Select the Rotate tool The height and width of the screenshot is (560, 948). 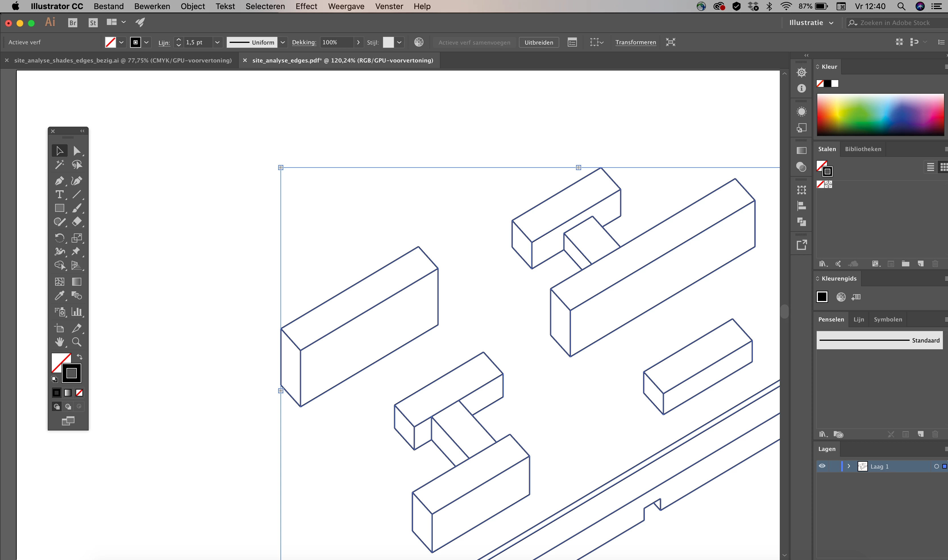click(x=59, y=238)
